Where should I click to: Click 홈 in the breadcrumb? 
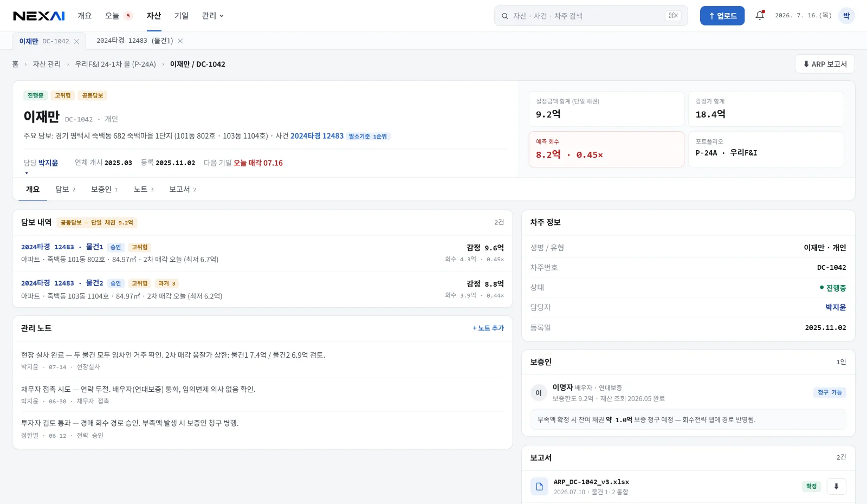click(x=15, y=64)
